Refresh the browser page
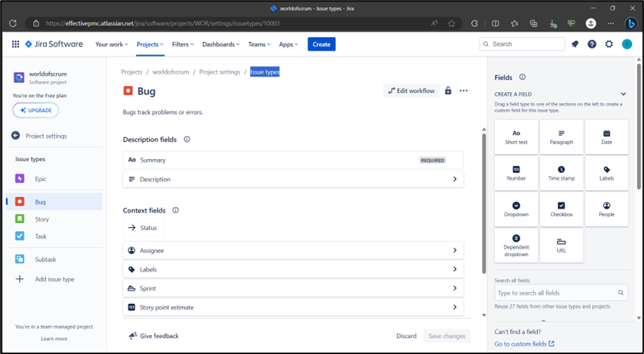 point(13,23)
